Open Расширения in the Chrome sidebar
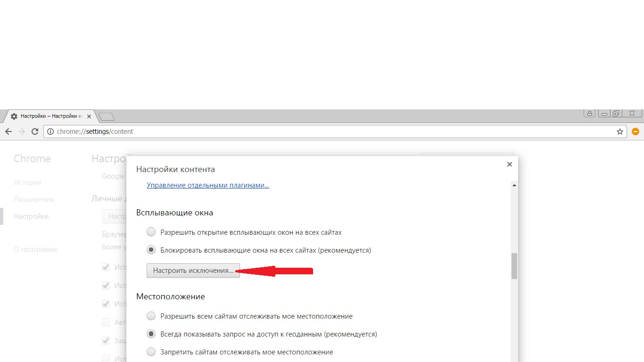The height and width of the screenshot is (362, 644). 34,199
